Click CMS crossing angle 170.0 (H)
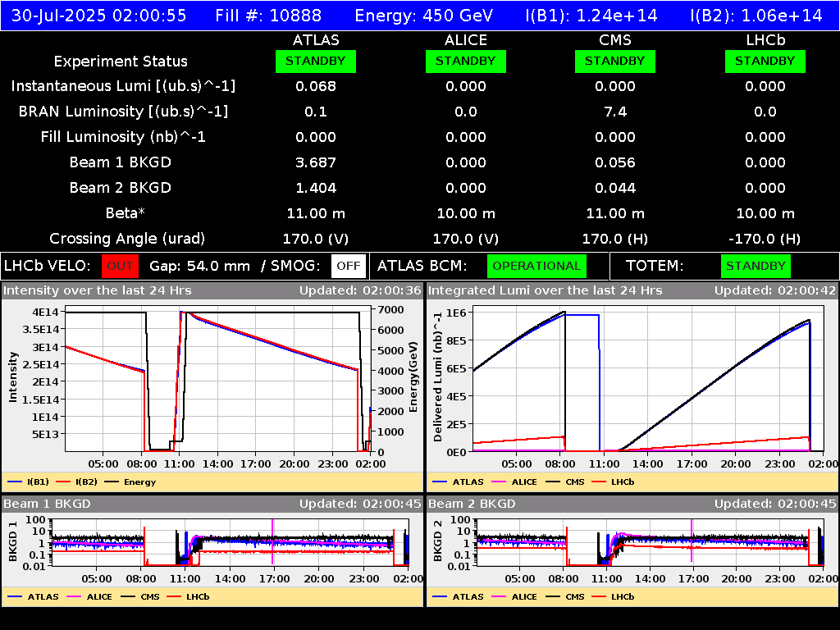This screenshot has width=840, height=630. 615,239
